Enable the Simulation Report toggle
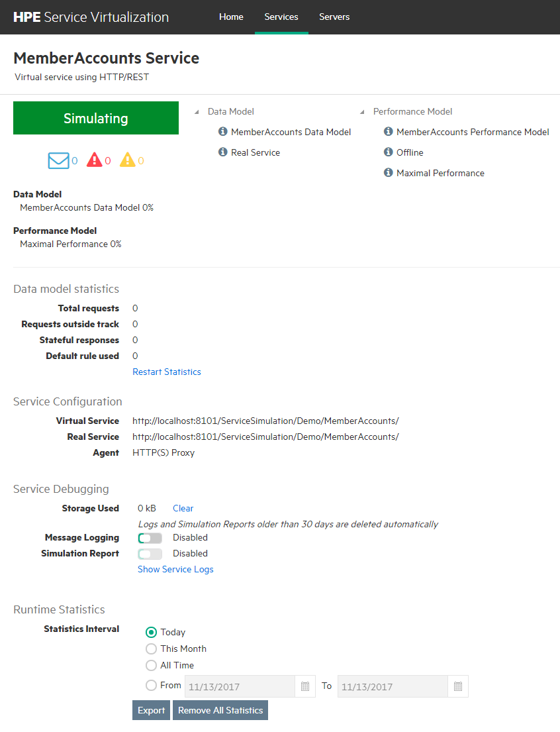Screen dimensions: 560x732 pyautogui.click(x=150, y=554)
